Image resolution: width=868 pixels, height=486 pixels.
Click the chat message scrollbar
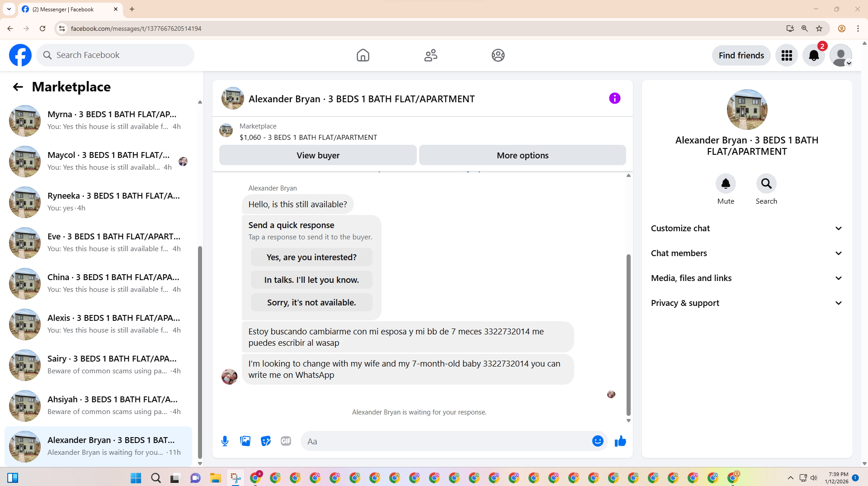pos(628,335)
